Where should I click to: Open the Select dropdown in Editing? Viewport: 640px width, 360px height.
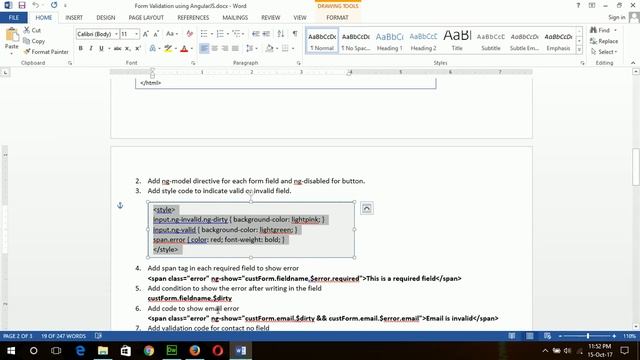coord(604,52)
